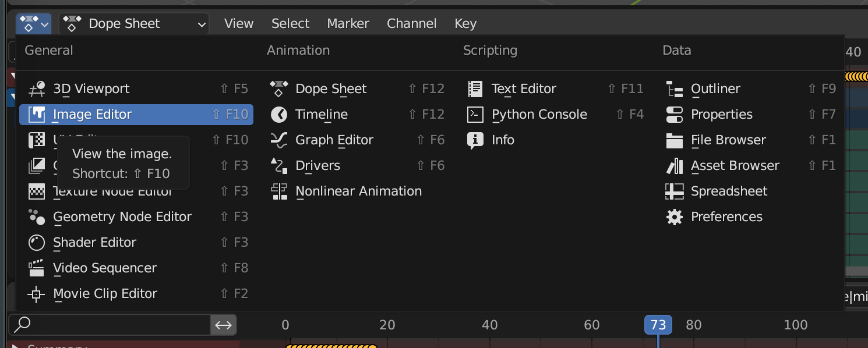The height and width of the screenshot is (348, 868).
Task: Select the Graph Editor icon
Action: tap(279, 140)
